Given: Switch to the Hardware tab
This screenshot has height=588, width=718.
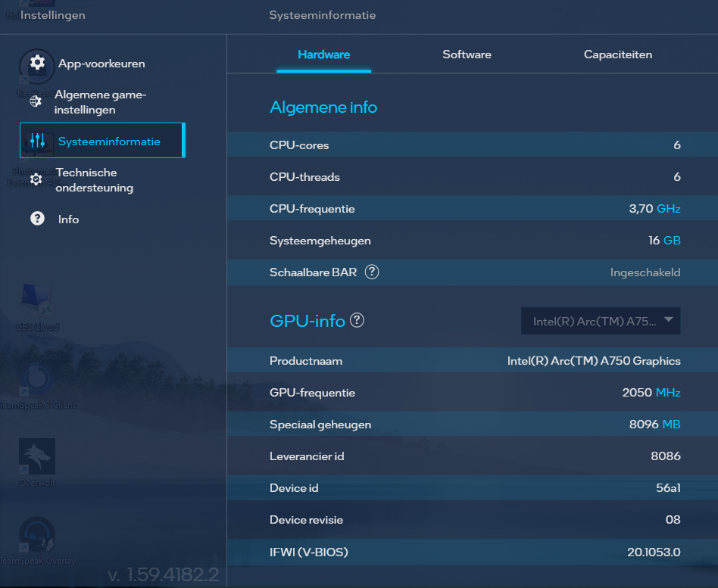Looking at the screenshot, I should [323, 54].
